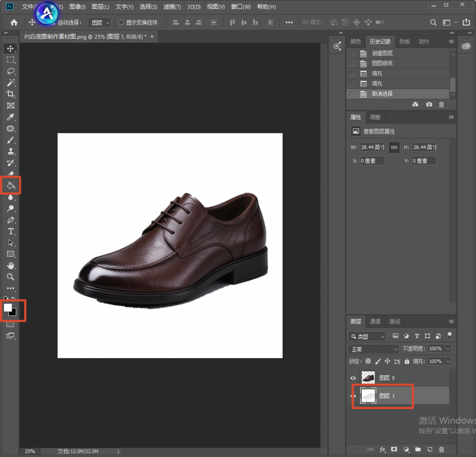
Task: Pick the Lasso tool
Action: tap(11, 71)
